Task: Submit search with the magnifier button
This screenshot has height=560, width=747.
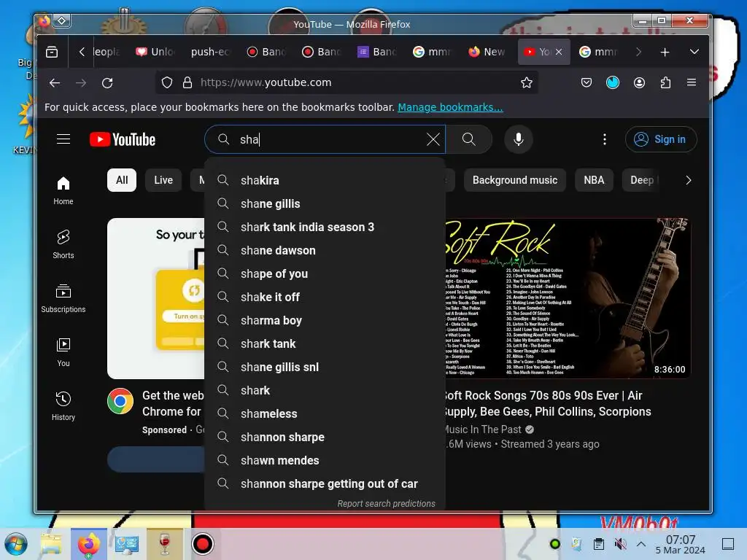Action: point(469,139)
